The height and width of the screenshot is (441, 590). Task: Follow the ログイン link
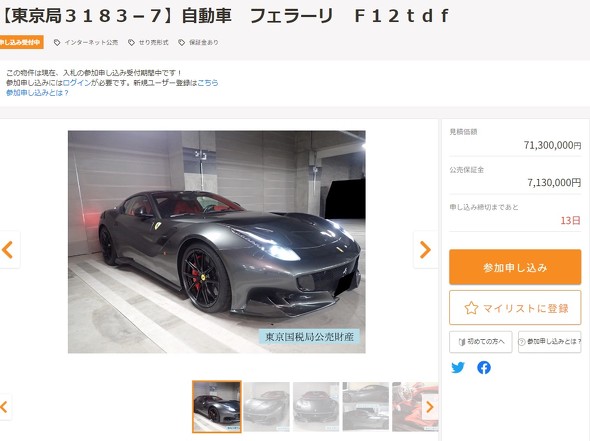tap(77, 83)
